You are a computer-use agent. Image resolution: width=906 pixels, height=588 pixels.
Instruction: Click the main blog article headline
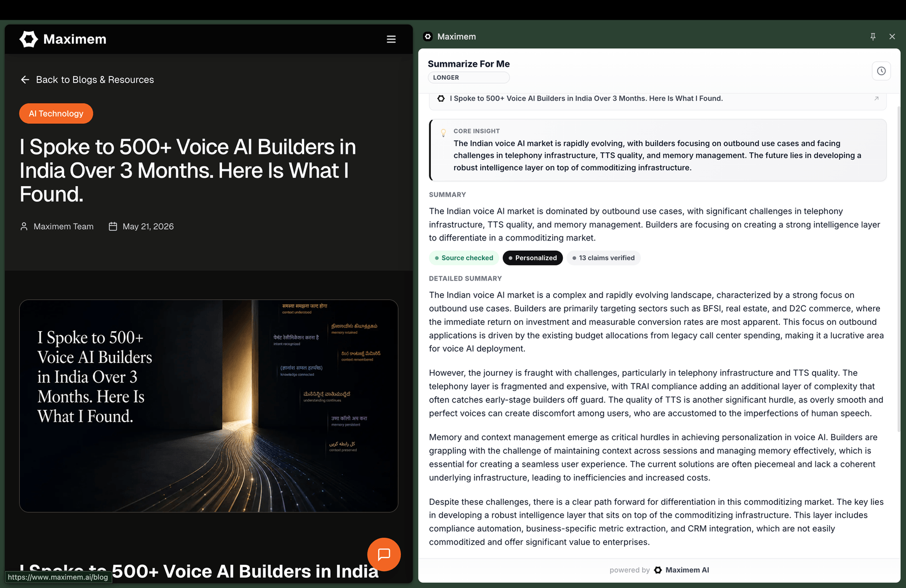point(187,170)
